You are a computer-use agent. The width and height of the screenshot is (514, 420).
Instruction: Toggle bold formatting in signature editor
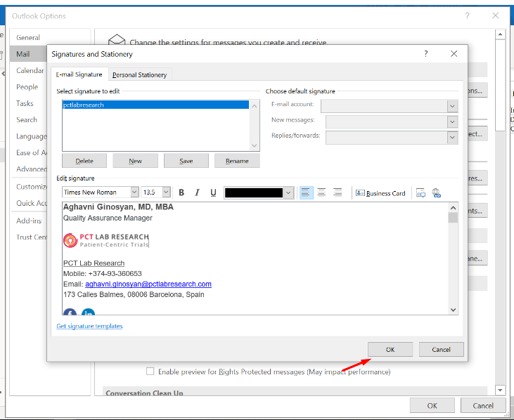pos(181,193)
